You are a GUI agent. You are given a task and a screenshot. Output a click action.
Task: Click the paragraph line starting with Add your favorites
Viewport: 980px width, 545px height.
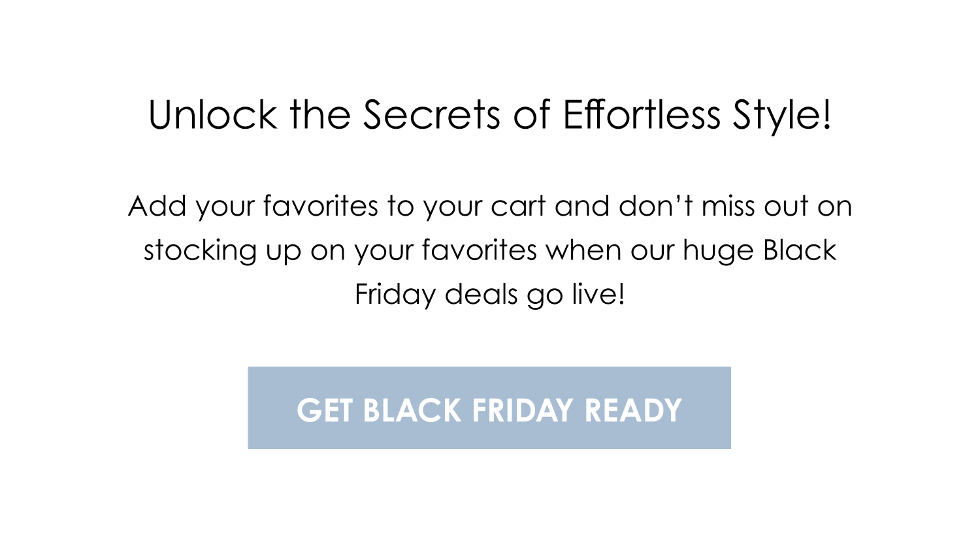[490, 207]
